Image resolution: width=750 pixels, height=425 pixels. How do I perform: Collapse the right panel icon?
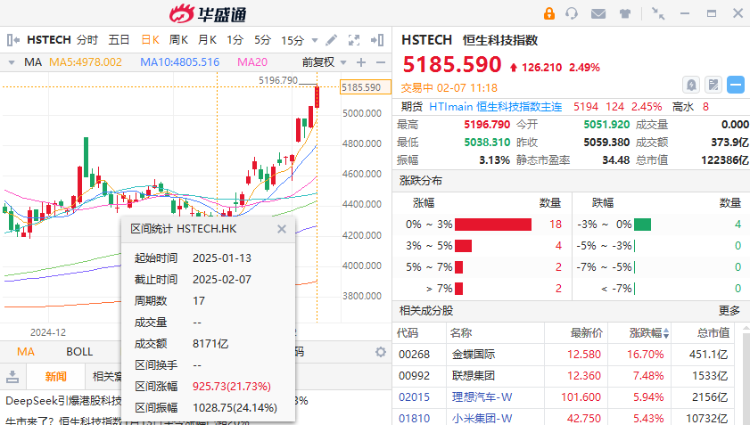(x=377, y=40)
